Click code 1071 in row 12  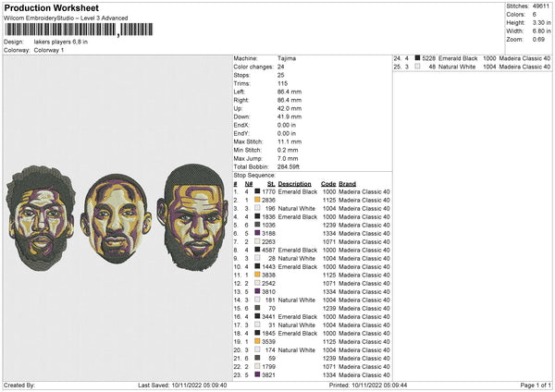point(328,284)
